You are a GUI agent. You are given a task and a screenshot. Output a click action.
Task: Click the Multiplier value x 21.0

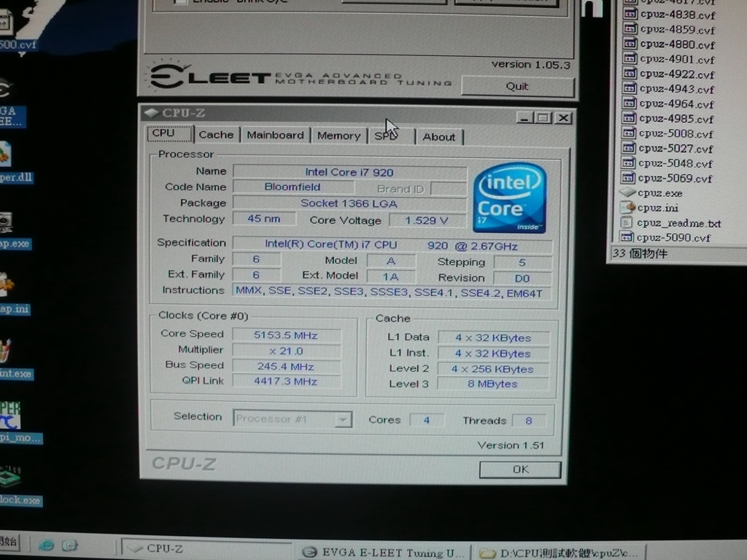pos(286,351)
